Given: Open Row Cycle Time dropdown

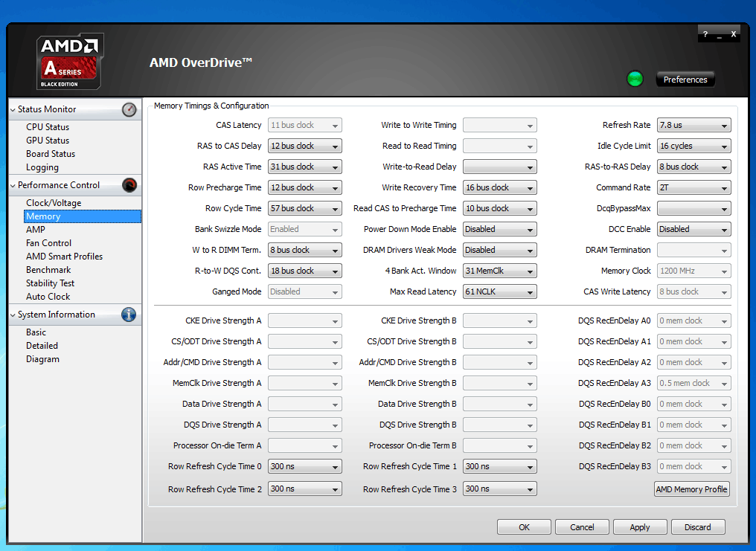Looking at the screenshot, I should [305, 208].
